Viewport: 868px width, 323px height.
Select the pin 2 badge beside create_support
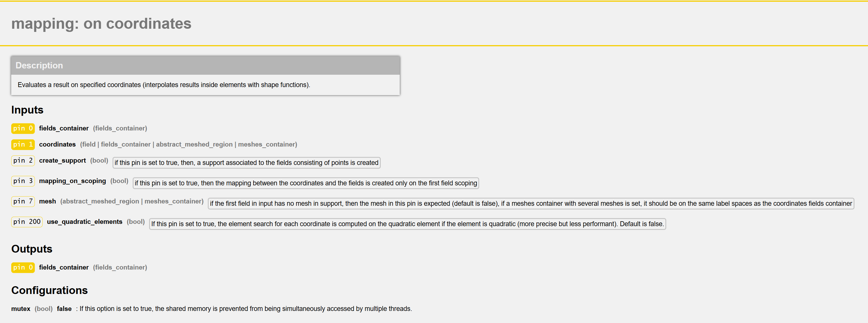pos(23,160)
